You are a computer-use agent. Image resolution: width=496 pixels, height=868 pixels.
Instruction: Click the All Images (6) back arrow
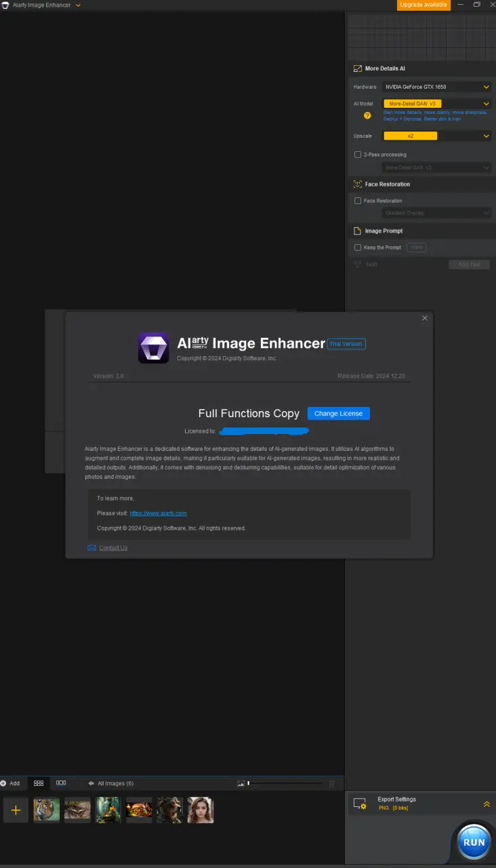click(91, 783)
